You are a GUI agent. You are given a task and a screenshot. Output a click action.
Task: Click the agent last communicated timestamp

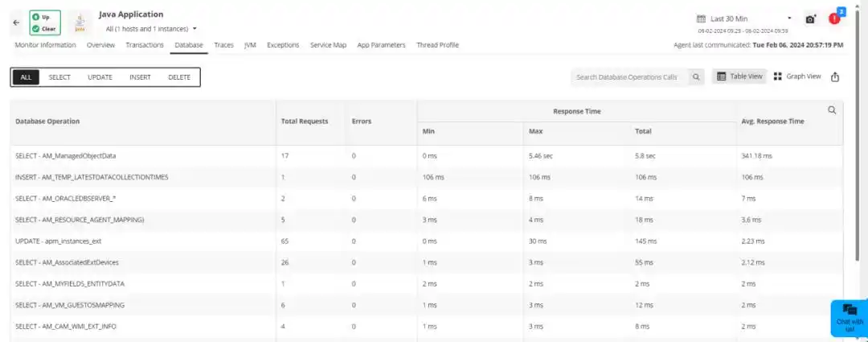[x=798, y=45]
